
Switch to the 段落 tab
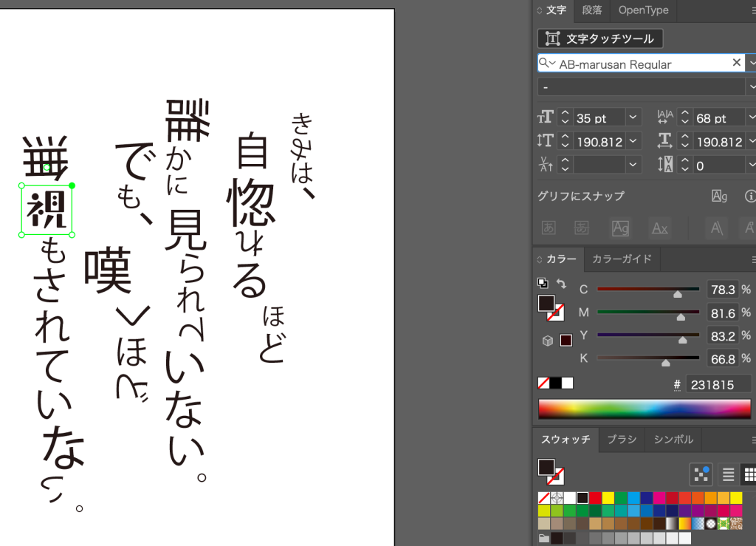point(591,10)
